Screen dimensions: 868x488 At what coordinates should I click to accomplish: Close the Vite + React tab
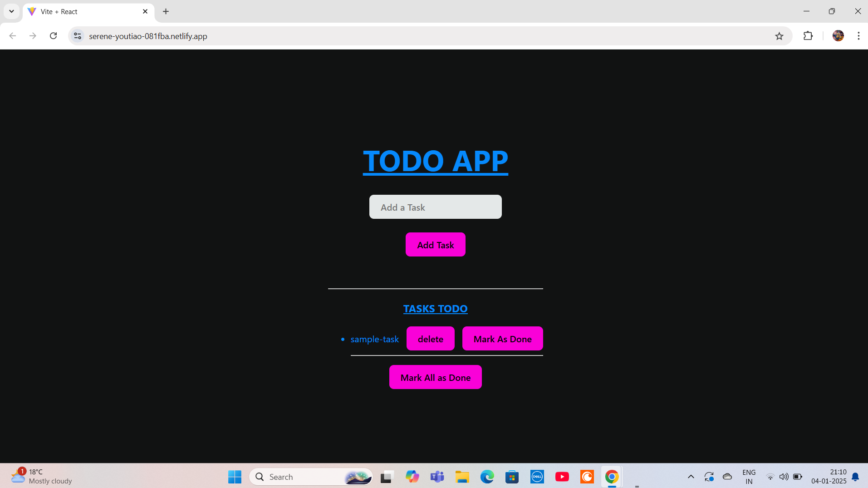point(145,11)
